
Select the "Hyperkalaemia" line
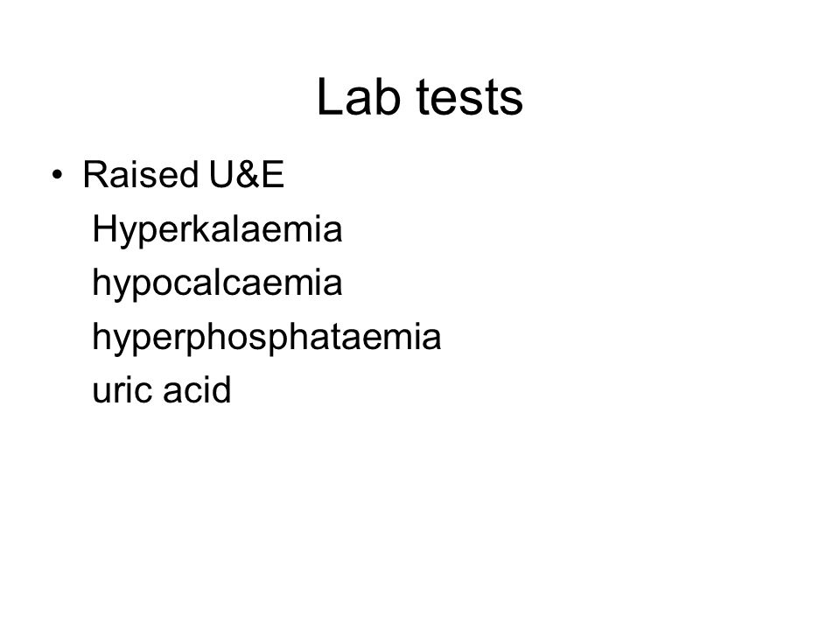click(217, 230)
